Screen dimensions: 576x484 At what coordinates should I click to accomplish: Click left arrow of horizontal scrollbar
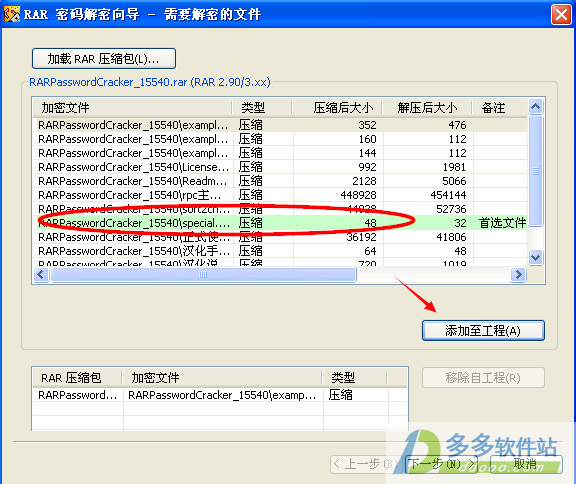point(41,274)
